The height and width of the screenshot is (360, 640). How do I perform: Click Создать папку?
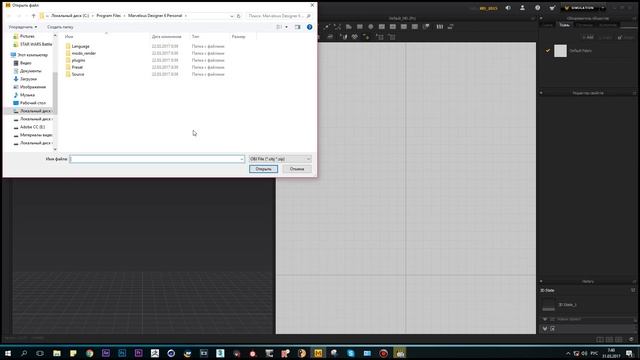point(60,27)
